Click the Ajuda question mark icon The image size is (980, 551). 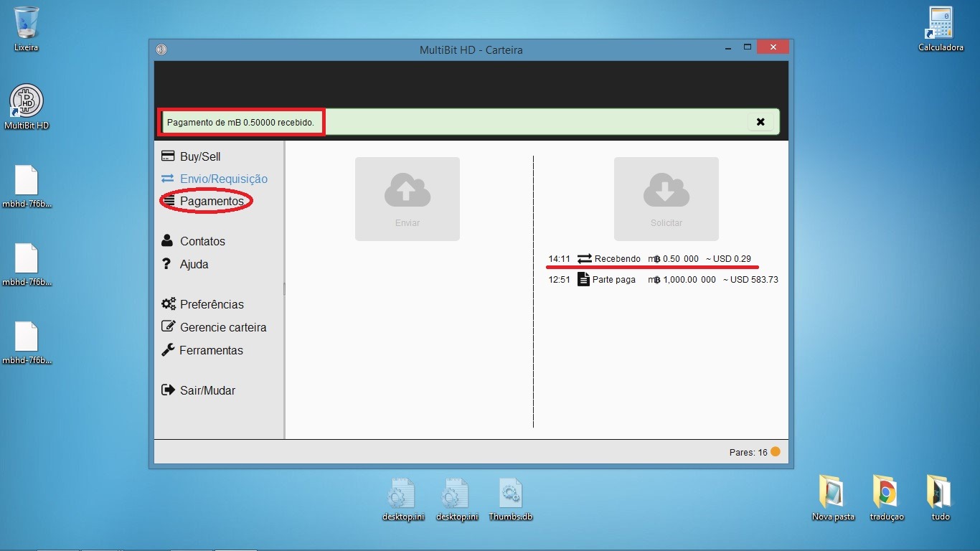(x=167, y=264)
